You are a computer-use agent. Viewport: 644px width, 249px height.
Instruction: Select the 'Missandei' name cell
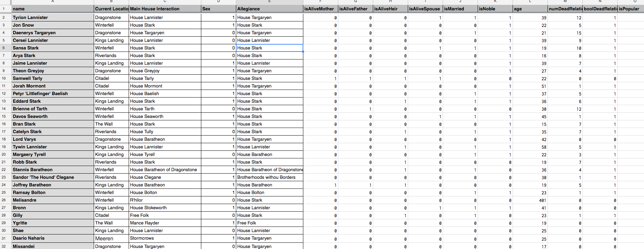(53, 246)
